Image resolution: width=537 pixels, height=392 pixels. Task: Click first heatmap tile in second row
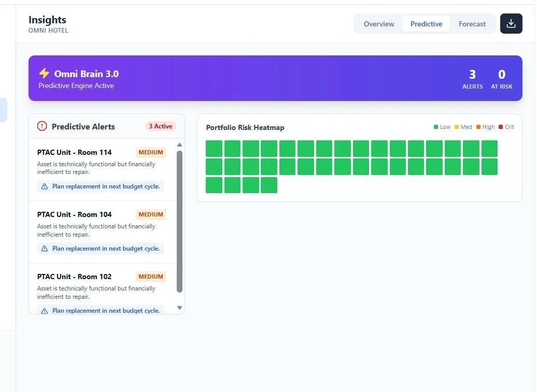click(214, 167)
